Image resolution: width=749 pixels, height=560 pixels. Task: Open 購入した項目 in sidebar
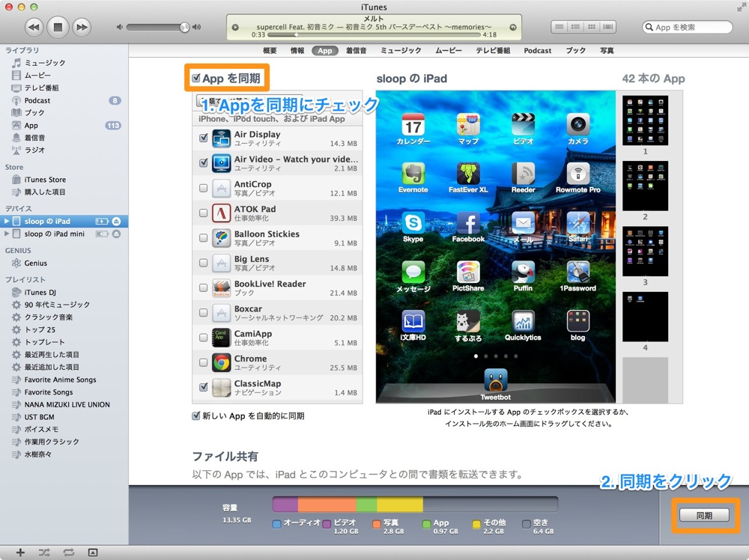pyautogui.click(x=45, y=192)
